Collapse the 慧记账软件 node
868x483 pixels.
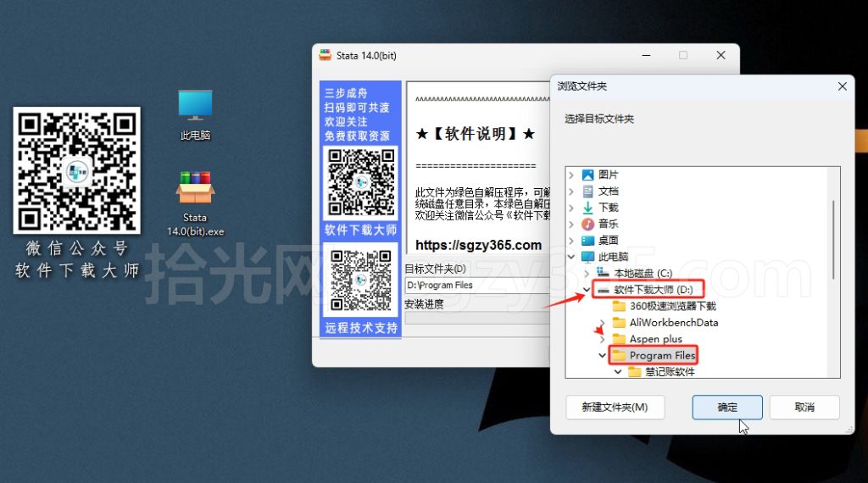618,372
